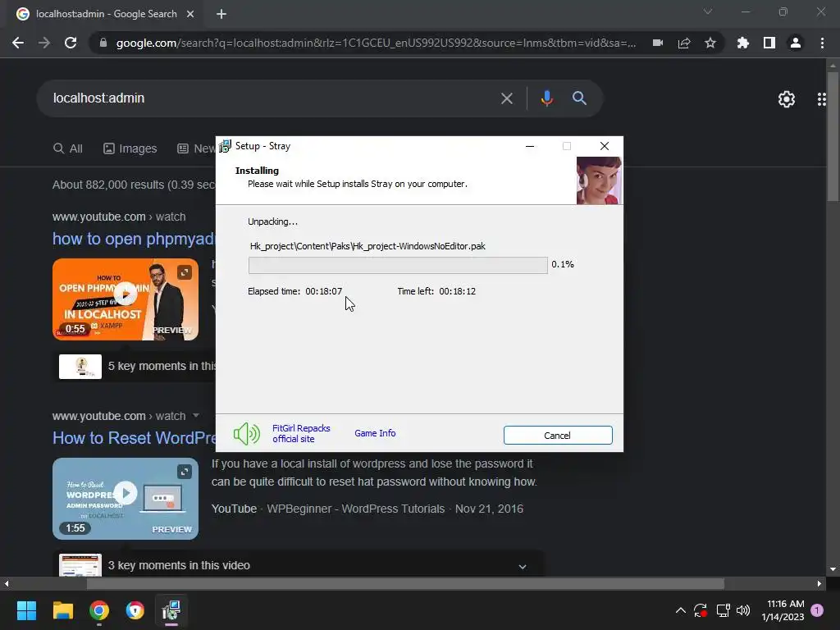Switch to News results tab
Image resolution: width=840 pixels, height=630 pixels.
196,148
